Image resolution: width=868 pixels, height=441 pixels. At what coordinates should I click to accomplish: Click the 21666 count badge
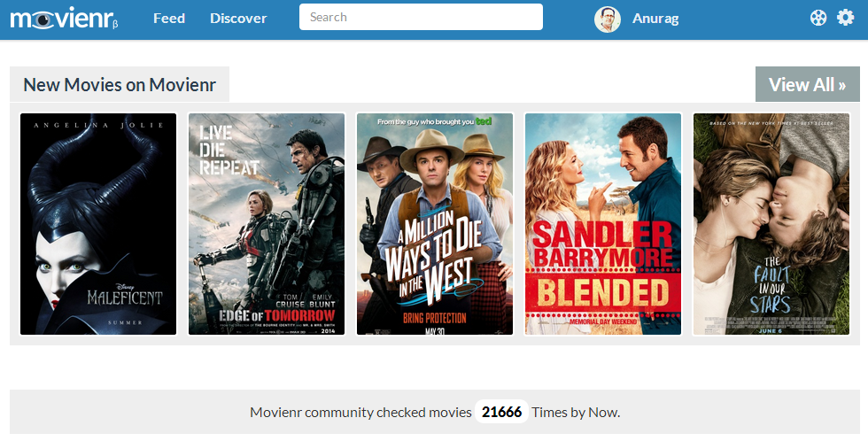click(501, 413)
